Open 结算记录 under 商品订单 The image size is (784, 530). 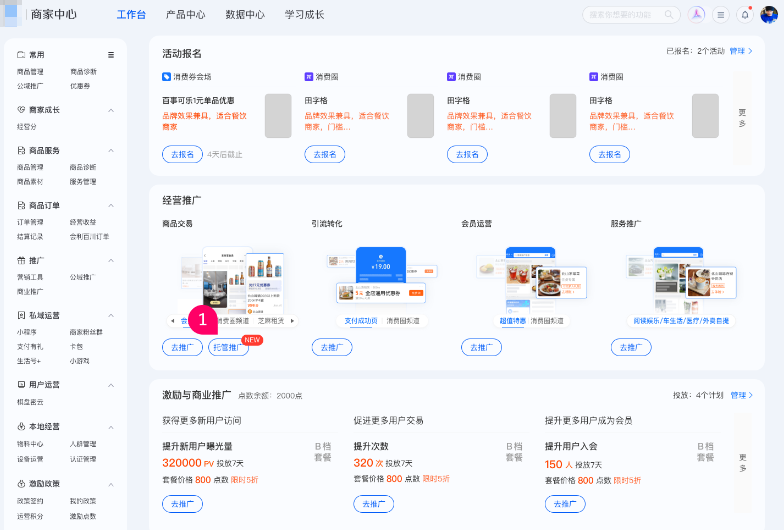30,237
